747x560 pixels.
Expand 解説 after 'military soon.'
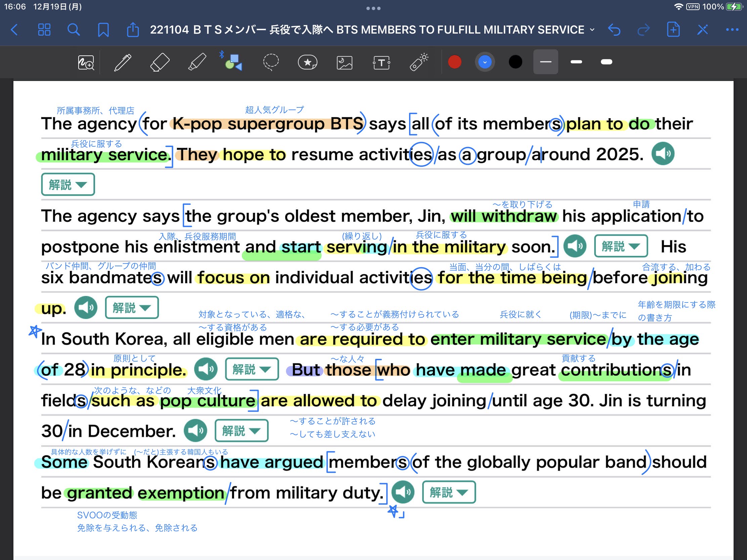[x=621, y=246]
